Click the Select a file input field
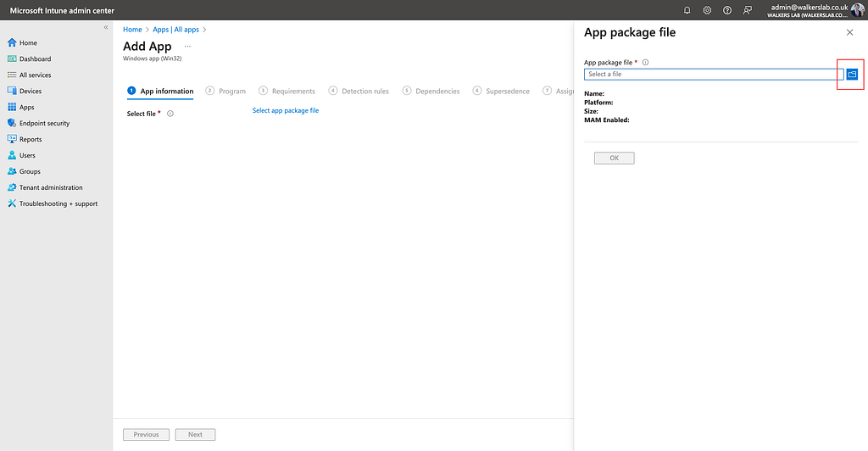Image resolution: width=868 pixels, height=451 pixels. pos(714,75)
